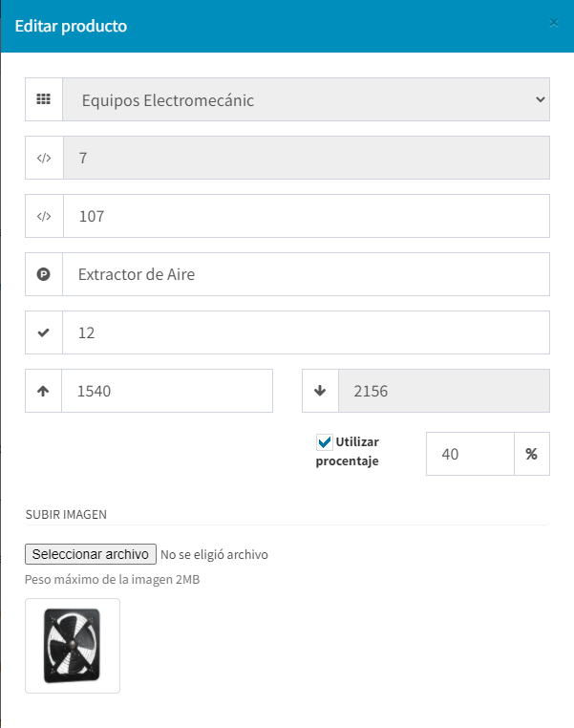
Task: Close the Editar producto dialog
Action: click(x=554, y=23)
